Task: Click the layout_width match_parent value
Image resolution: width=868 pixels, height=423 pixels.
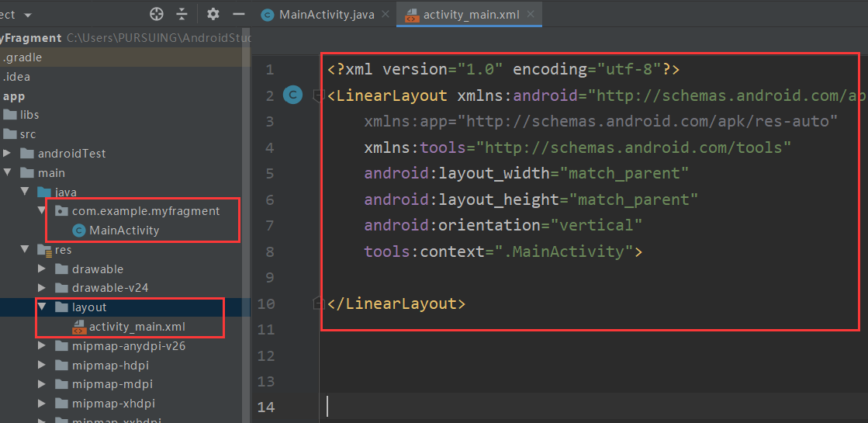Action: pyautogui.click(x=624, y=173)
